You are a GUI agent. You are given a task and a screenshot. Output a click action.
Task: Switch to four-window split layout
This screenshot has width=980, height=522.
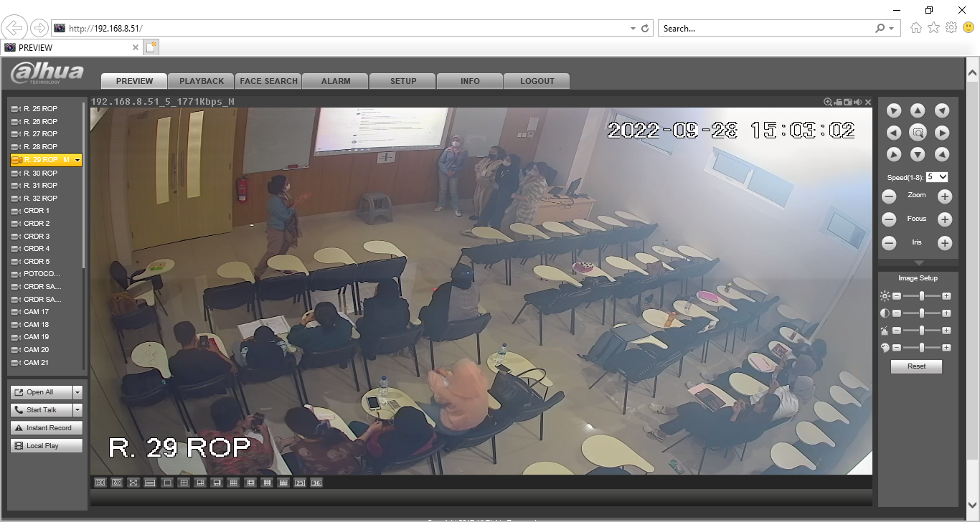184,483
